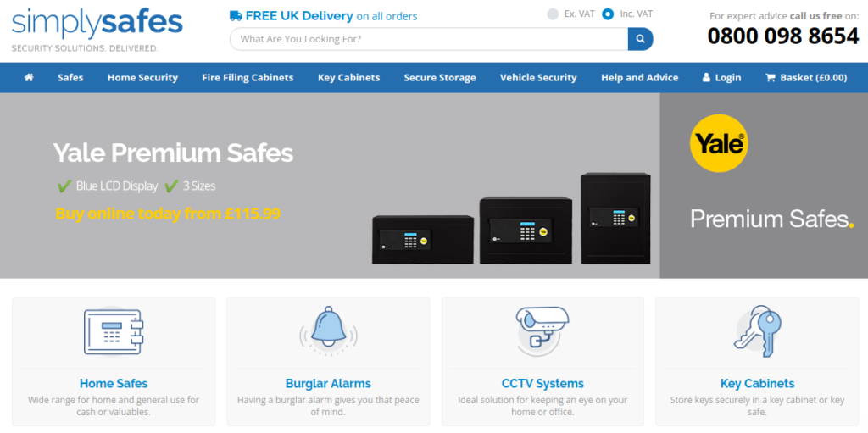Click the tallest Yale safe image in banner
This screenshot has height=433, width=868.
click(x=615, y=218)
